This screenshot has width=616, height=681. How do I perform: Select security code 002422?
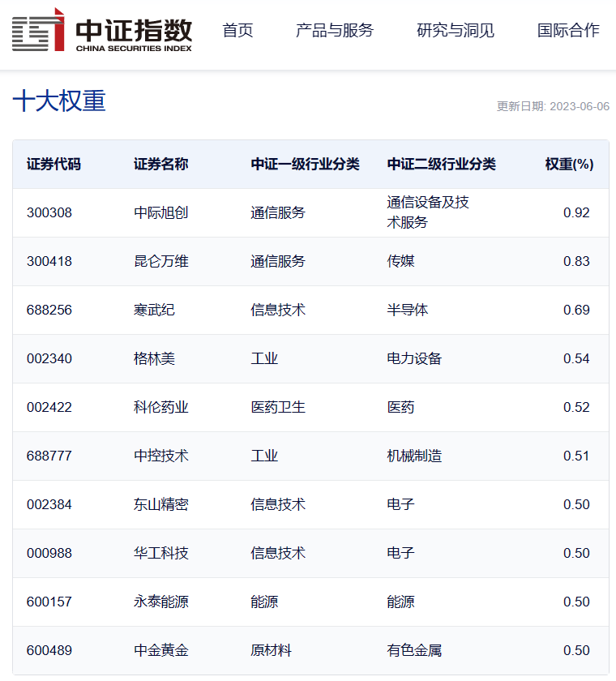pyautogui.click(x=49, y=407)
